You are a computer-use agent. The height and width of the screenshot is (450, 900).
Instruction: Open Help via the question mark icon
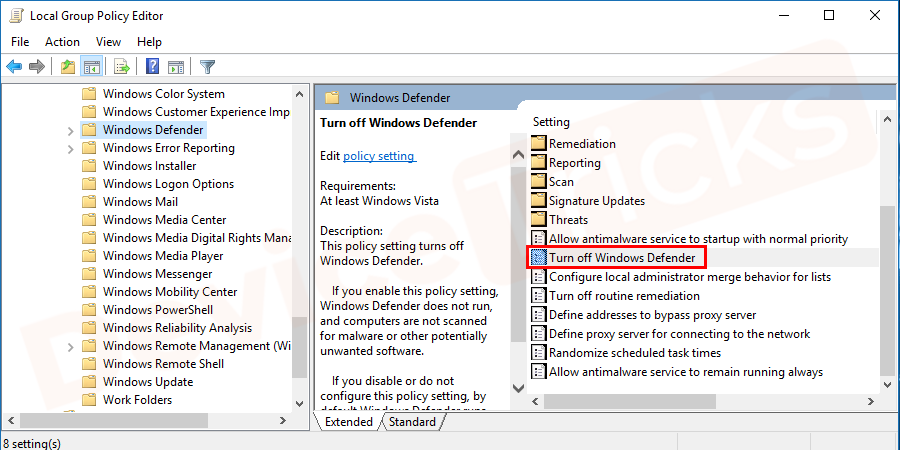152,67
